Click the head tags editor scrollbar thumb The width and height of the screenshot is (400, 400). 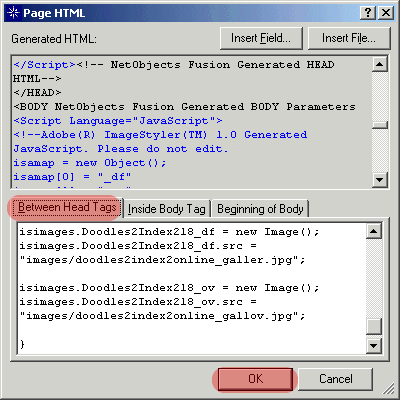point(374,326)
